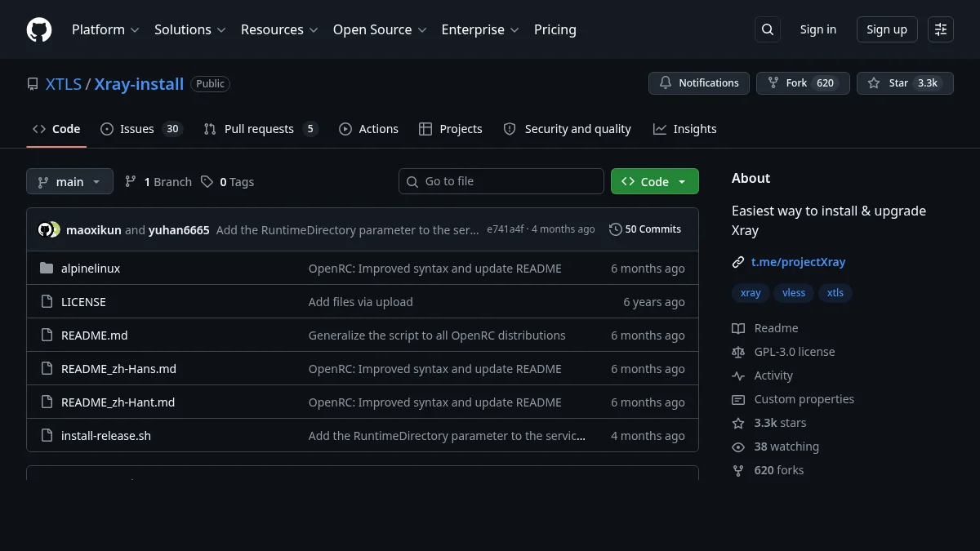
Task: Click the README_zh-Hant.md file icon
Action: pos(47,402)
